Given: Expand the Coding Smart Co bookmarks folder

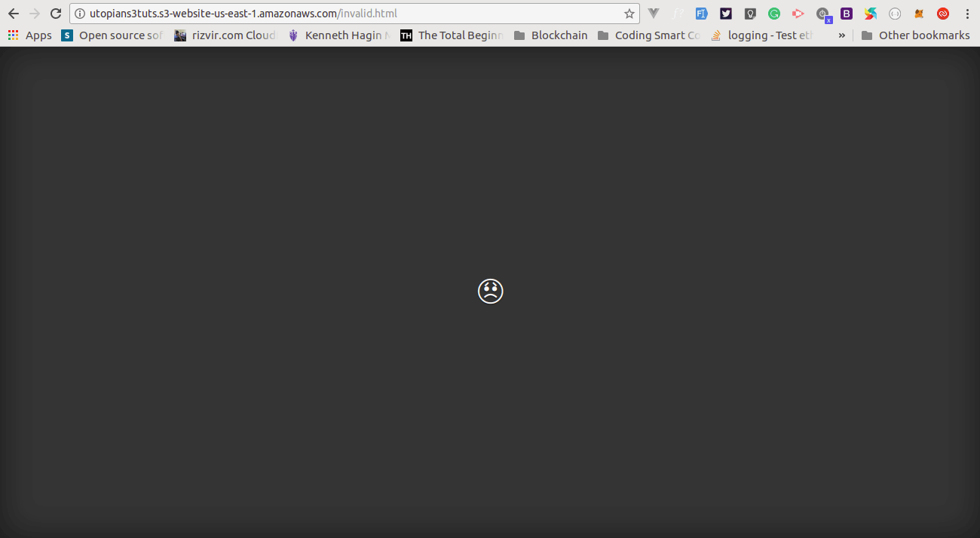Looking at the screenshot, I should (649, 35).
